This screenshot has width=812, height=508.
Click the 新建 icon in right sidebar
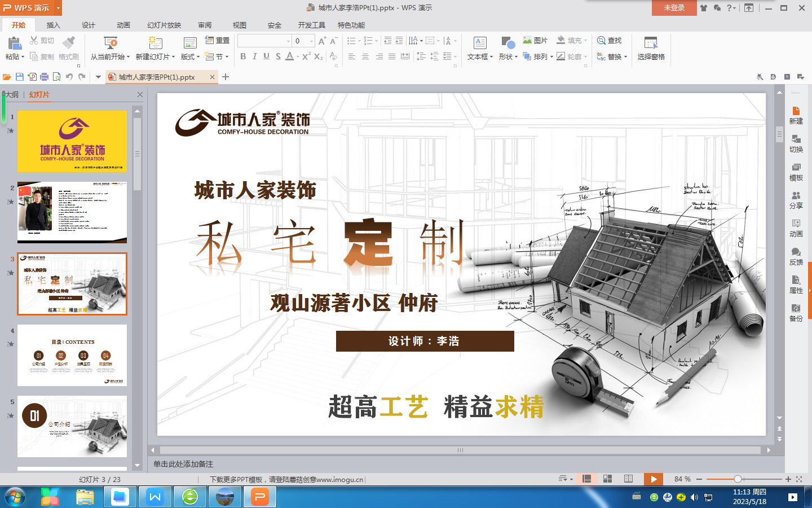coord(796,115)
